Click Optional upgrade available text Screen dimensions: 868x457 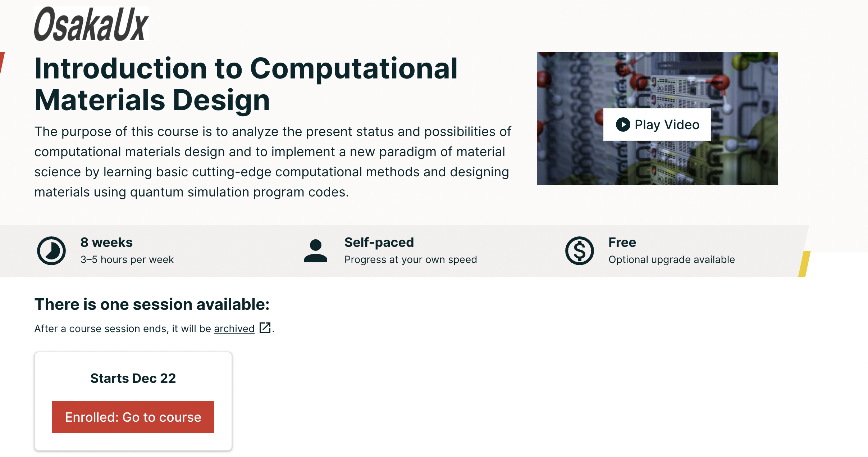point(672,259)
